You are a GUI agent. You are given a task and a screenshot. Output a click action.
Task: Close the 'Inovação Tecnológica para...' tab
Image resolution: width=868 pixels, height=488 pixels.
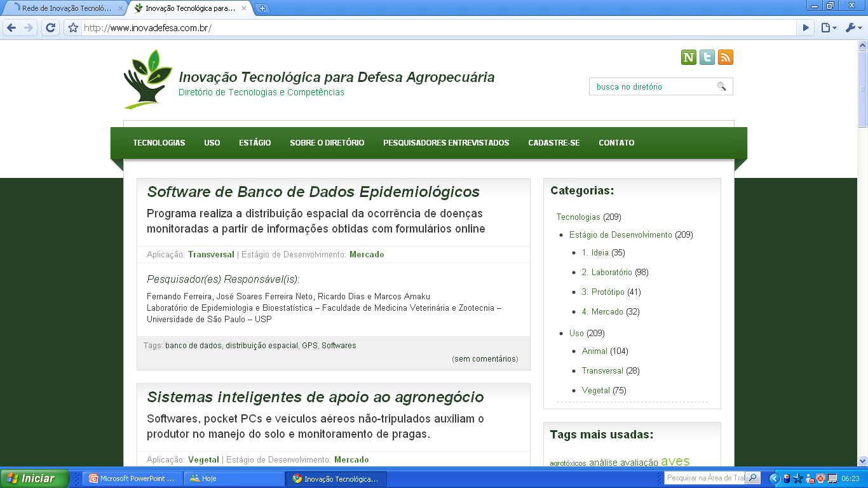point(244,9)
